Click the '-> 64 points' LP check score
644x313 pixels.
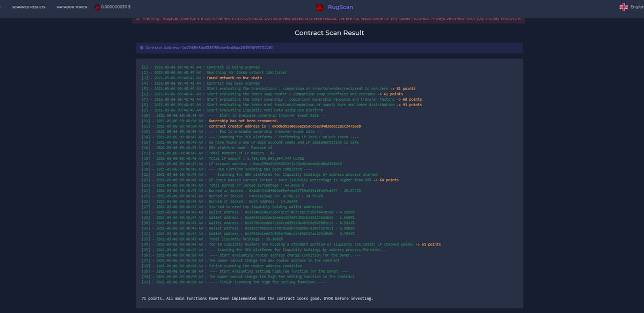click(385, 180)
